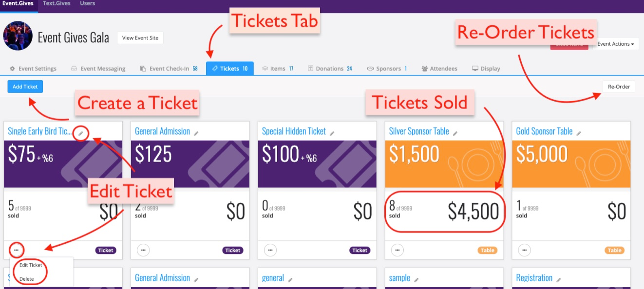Choose Delete from the ticket popup menu

(x=27, y=279)
